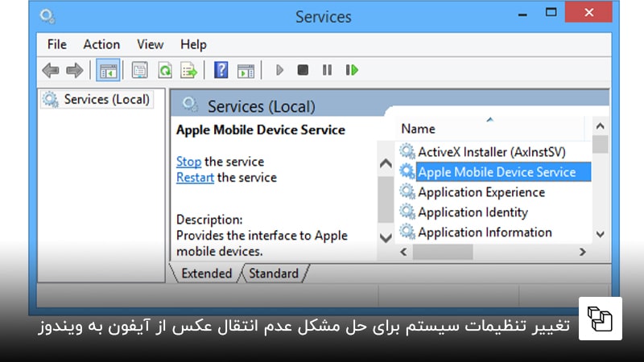
Task: Open Help via blue question mark icon
Action: tap(221, 70)
